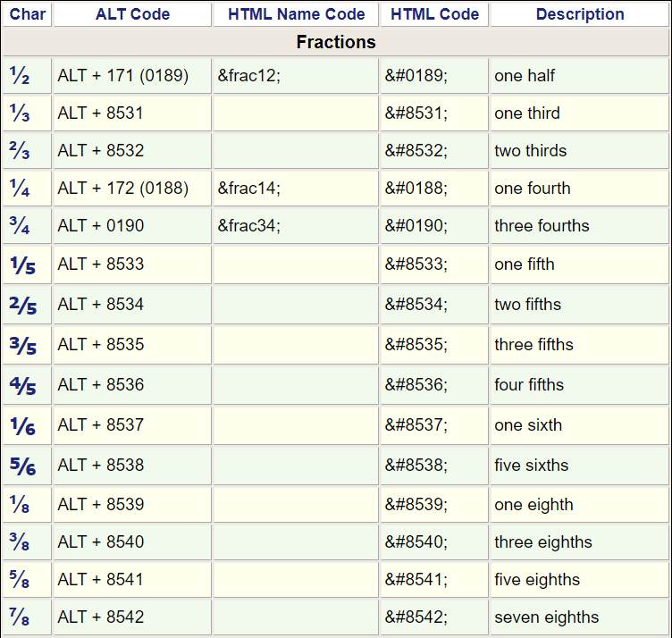Click the seven eighths fraction symbol

coord(20,617)
